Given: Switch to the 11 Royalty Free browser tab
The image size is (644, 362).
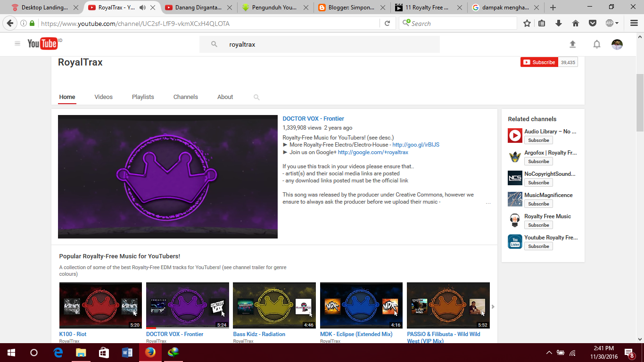Looking at the screenshot, I should coord(429,8).
